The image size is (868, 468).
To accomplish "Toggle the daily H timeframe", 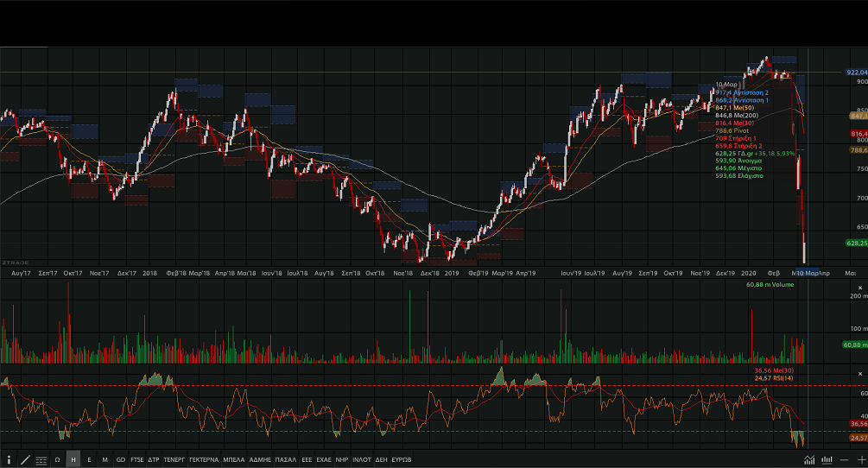I will coord(73,459).
